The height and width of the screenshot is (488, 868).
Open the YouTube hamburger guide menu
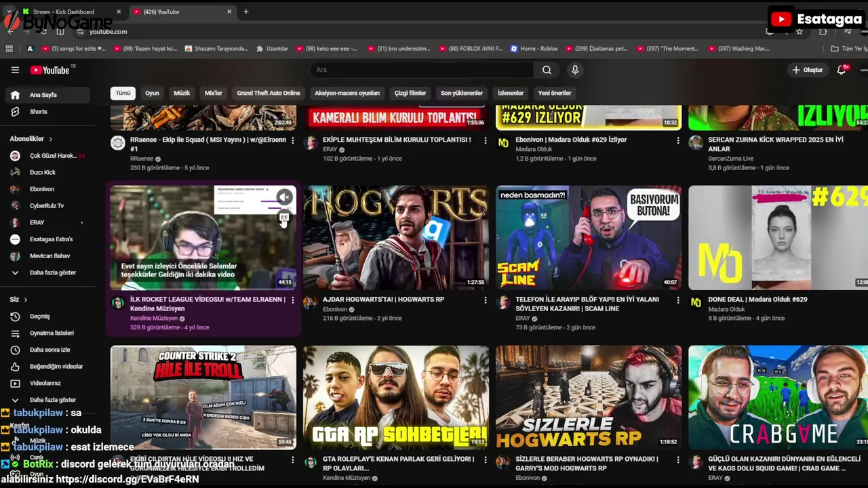click(x=15, y=70)
